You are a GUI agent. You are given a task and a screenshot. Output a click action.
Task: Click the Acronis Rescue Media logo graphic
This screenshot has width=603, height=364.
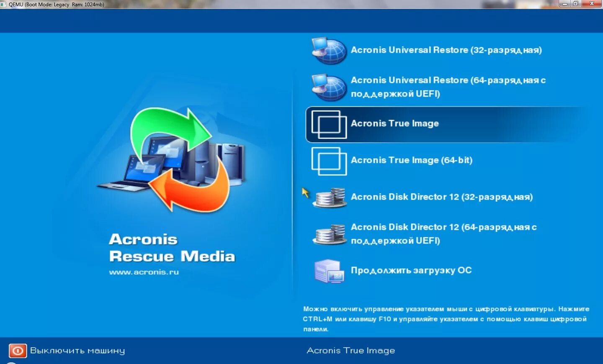(172, 160)
